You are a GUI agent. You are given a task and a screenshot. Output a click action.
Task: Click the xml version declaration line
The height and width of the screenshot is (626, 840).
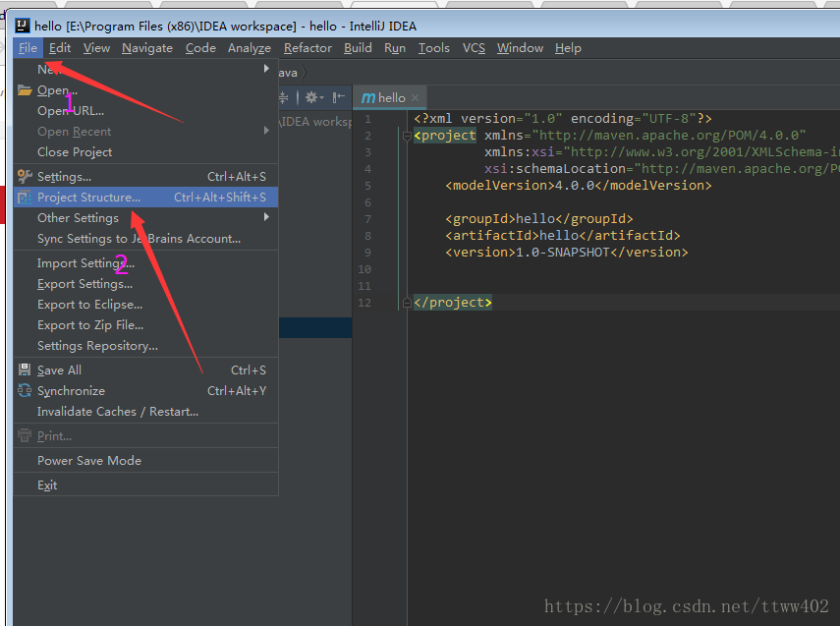coord(563,119)
